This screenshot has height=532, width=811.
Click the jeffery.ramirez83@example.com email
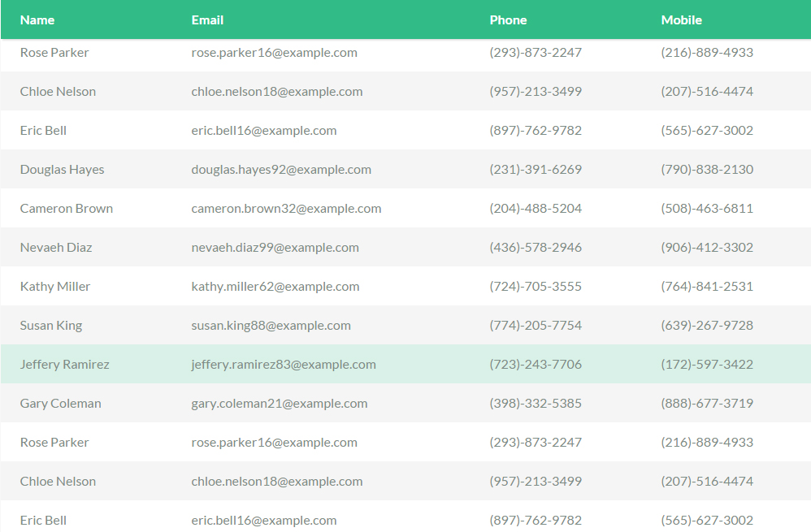click(x=284, y=365)
